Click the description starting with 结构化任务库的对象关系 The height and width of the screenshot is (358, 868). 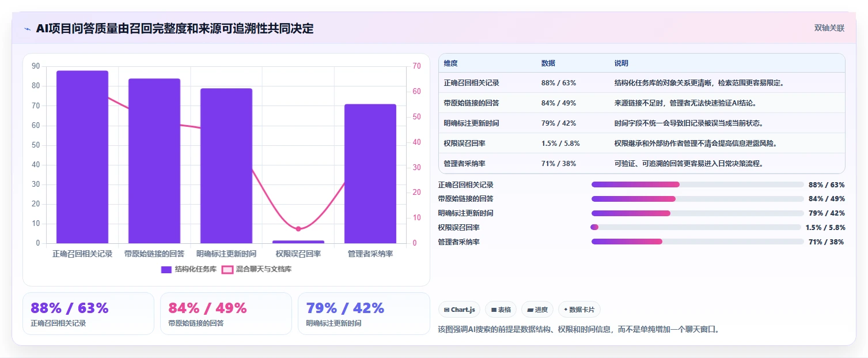pyautogui.click(x=699, y=83)
